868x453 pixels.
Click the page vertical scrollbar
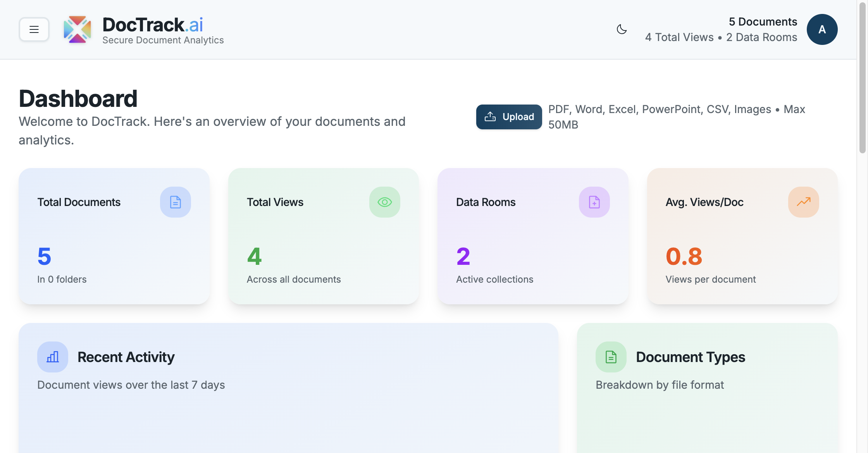coord(862,77)
